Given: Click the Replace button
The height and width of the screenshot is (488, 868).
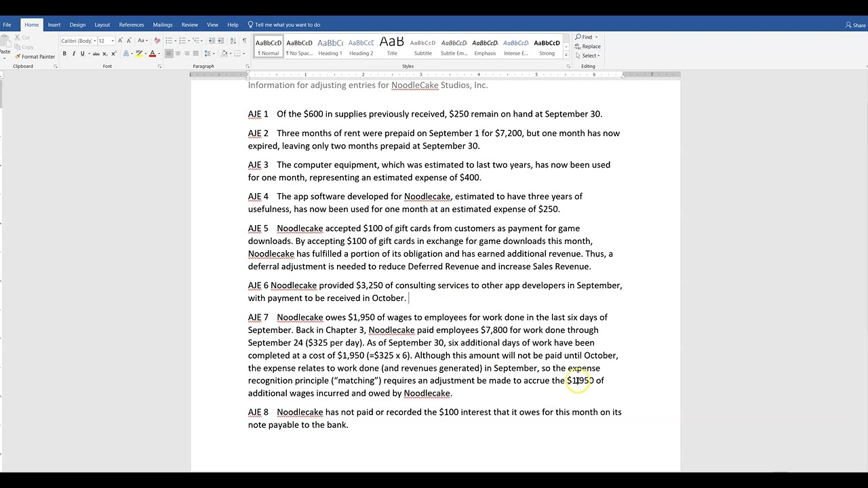Looking at the screenshot, I should (x=587, y=46).
